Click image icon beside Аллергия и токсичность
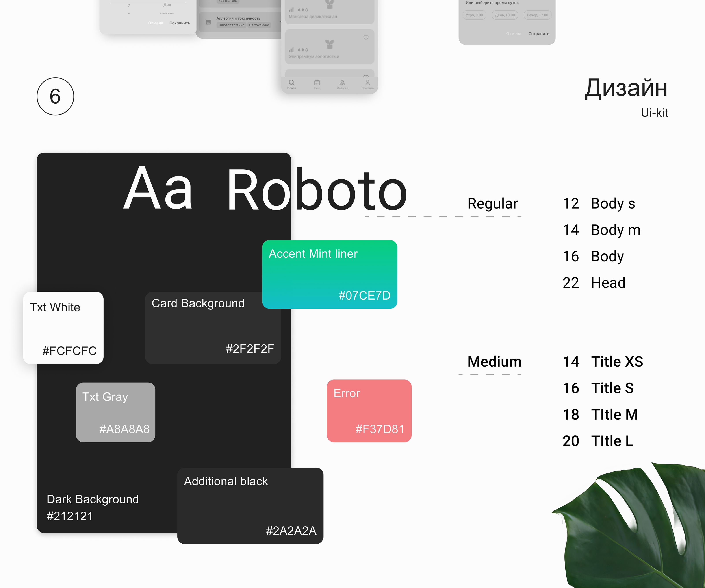This screenshot has width=705, height=588. click(x=208, y=22)
